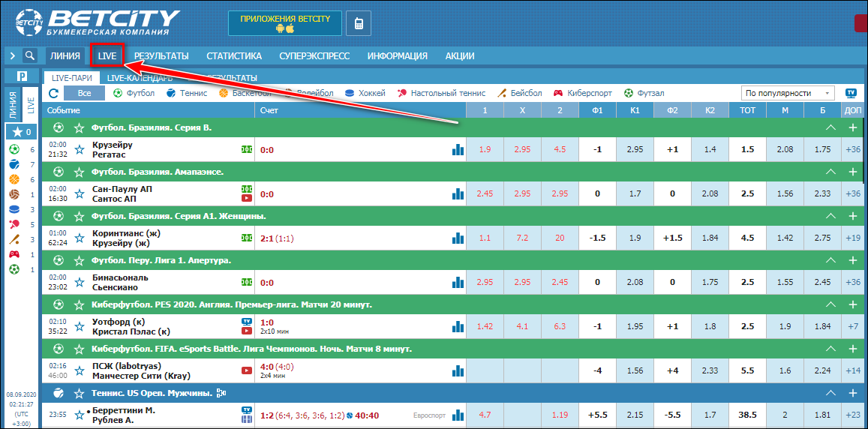
Task: Collapse the Бразилия. Серия B. section
Action: (830, 127)
